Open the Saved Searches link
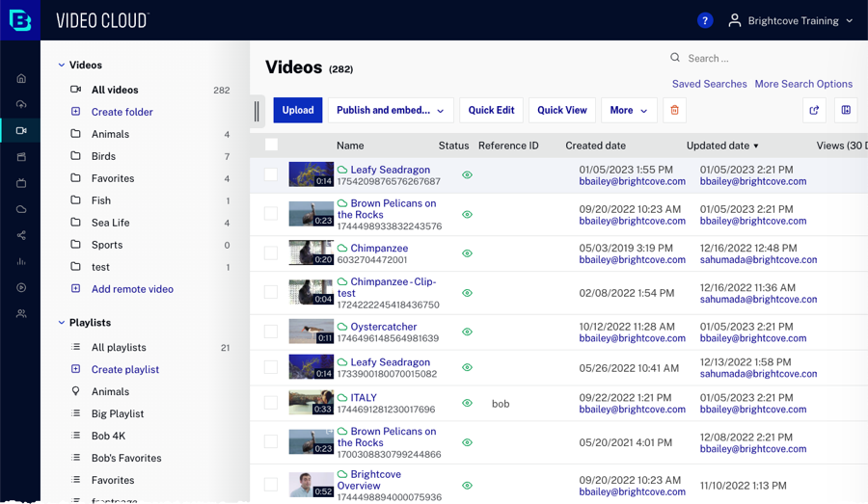The height and width of the screenshot is (504, 868). point(709,84)
